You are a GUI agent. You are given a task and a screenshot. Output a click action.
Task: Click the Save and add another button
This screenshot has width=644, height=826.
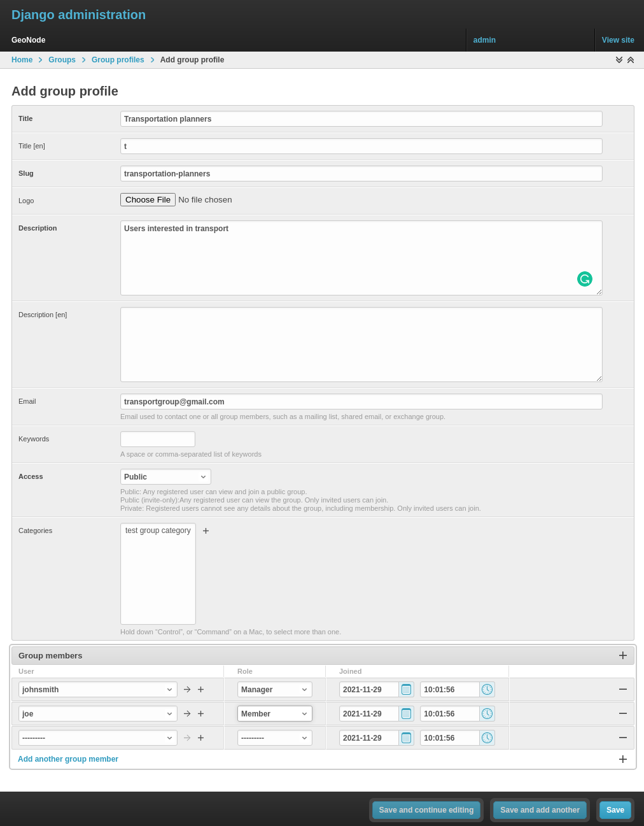click(539, 809)
